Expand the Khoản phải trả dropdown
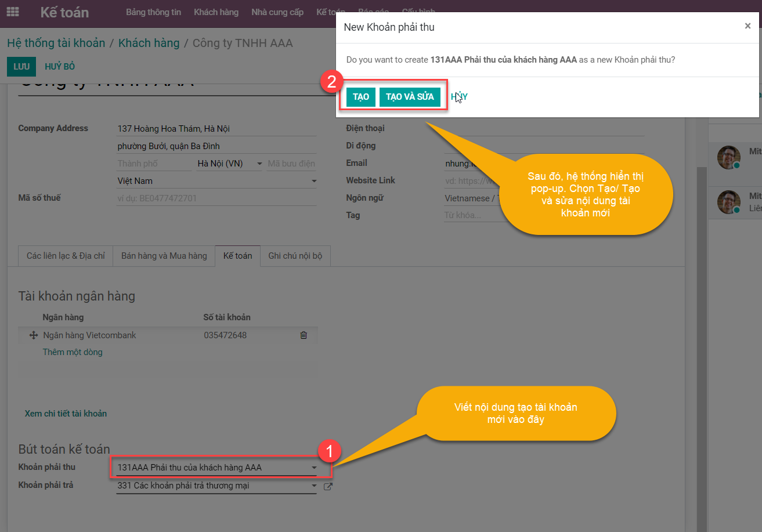 [x=314, y=486]
